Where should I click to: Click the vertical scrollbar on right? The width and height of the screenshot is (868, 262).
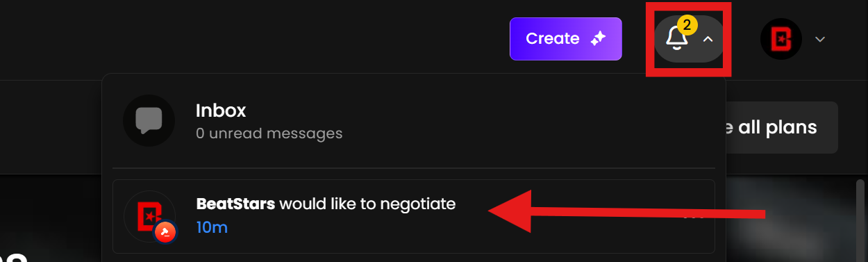pyautogui.click(x=861, y=220)
